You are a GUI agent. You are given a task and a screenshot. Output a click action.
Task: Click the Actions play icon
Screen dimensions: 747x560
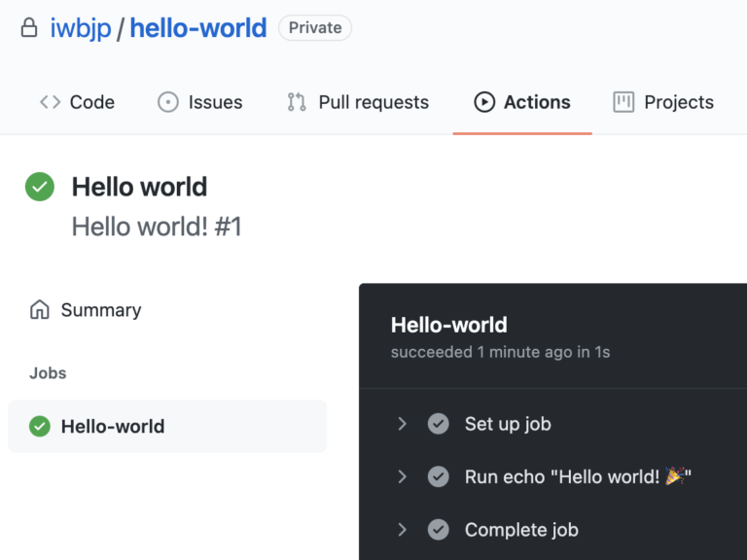[x=484, y=102]
